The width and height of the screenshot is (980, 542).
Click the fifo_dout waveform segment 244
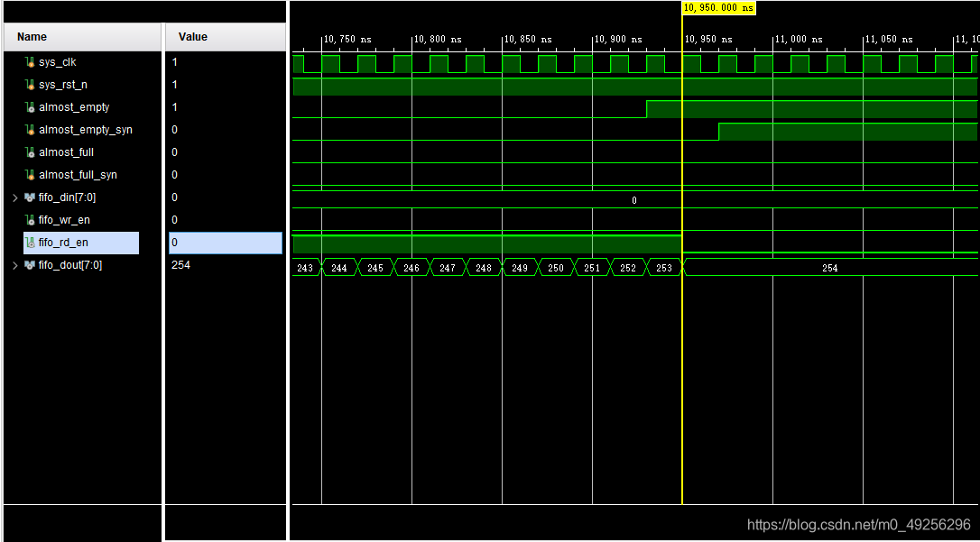point(339,267)
